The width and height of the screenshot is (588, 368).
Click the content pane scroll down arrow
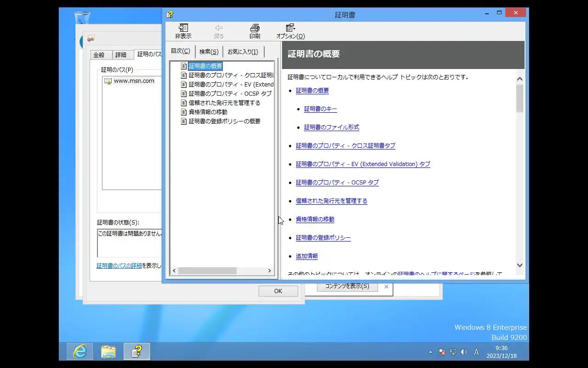pyautogui.click(x=520, y=265)
